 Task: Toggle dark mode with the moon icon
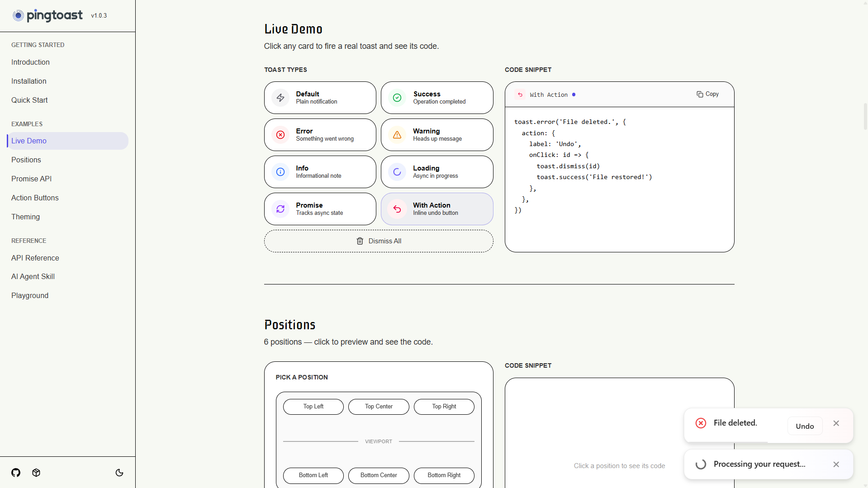click(x=119, y=473)
